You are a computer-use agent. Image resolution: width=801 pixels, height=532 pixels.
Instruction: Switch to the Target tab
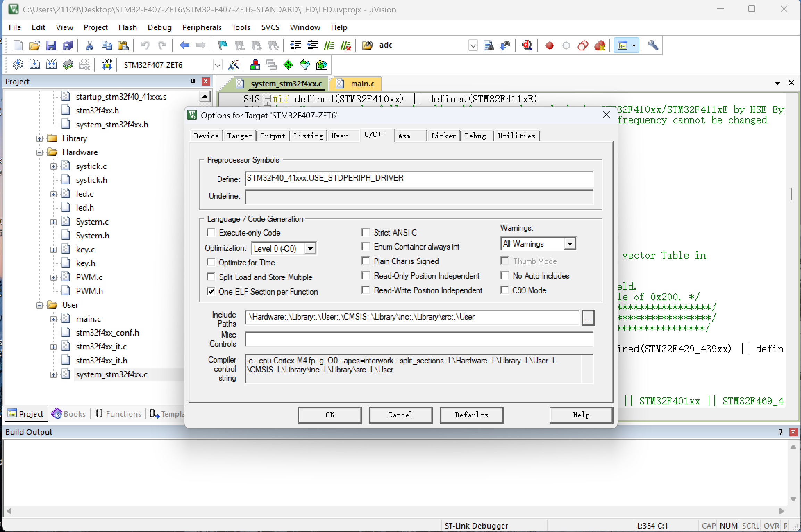(240, 136)
